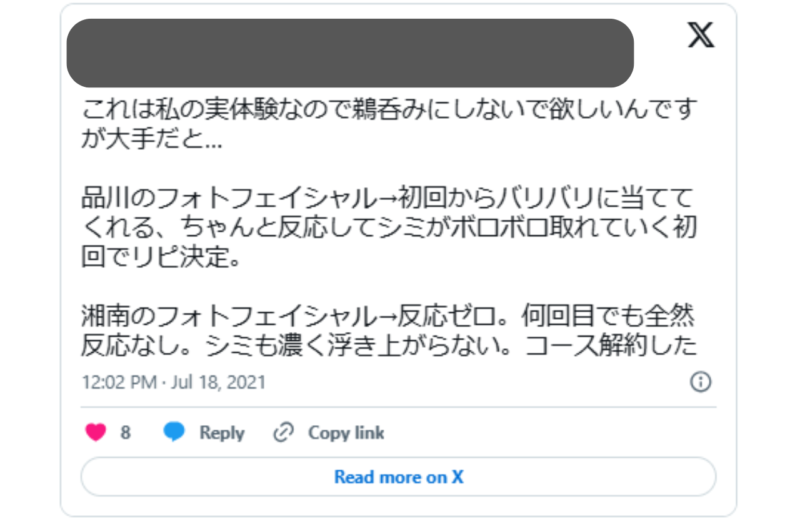This screenshot has height=532, width=800.
Task: Click the chain link icon
Action: coord(284,432)
